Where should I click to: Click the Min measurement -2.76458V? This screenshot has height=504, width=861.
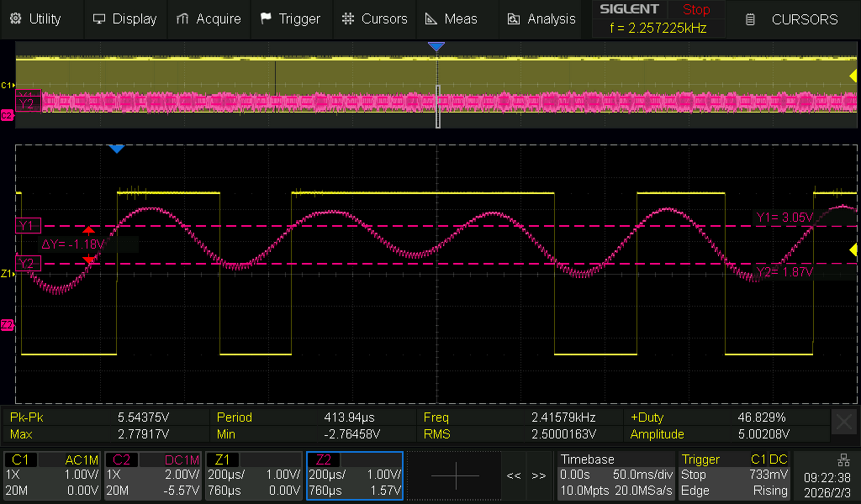[351, 434]
